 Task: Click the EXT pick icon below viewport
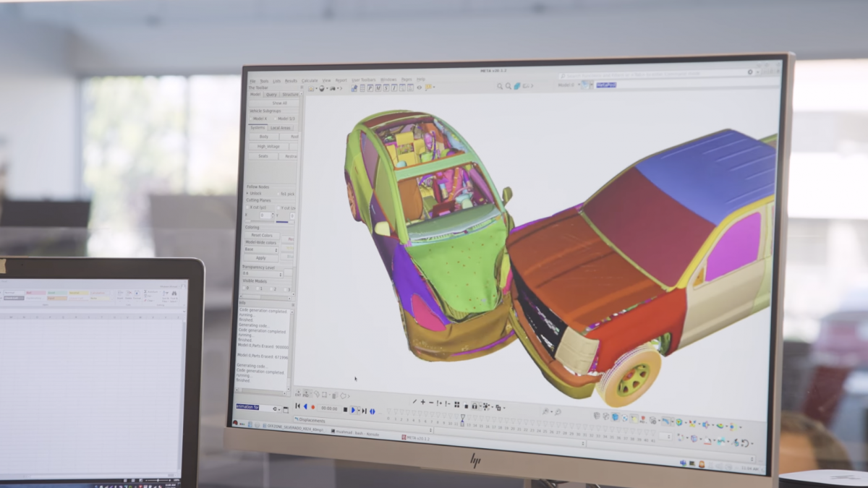click(298, 393)
